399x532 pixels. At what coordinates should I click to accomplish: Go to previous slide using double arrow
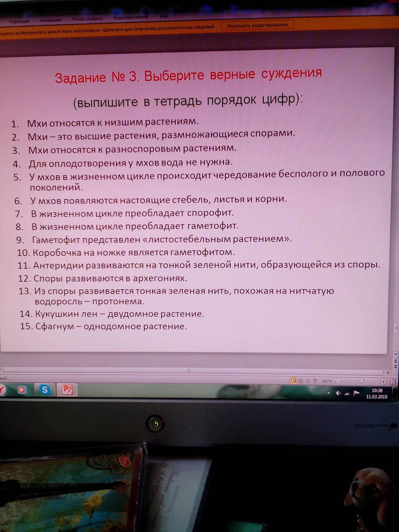tap(395, 361)
